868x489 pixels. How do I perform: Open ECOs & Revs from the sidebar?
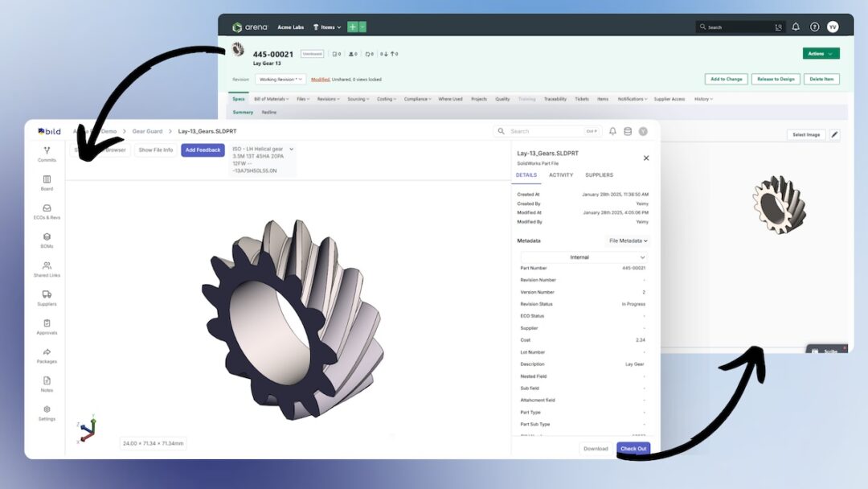(46, 212)
